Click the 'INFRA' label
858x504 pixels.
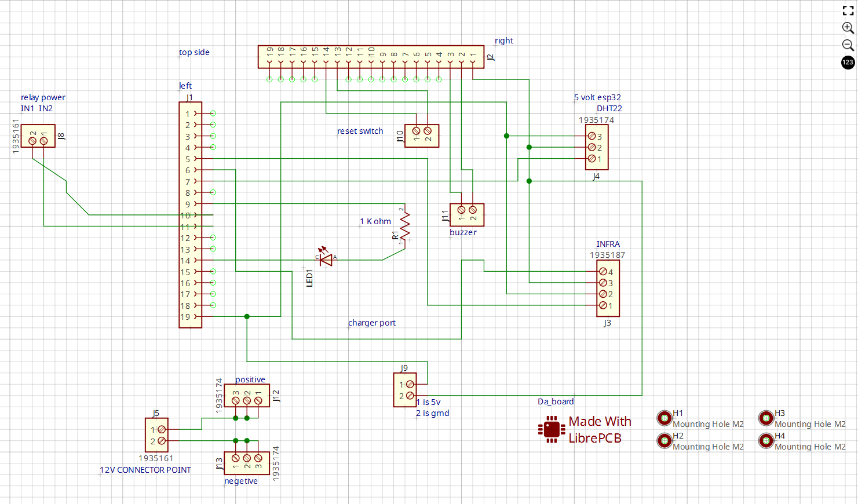(608, 244)
